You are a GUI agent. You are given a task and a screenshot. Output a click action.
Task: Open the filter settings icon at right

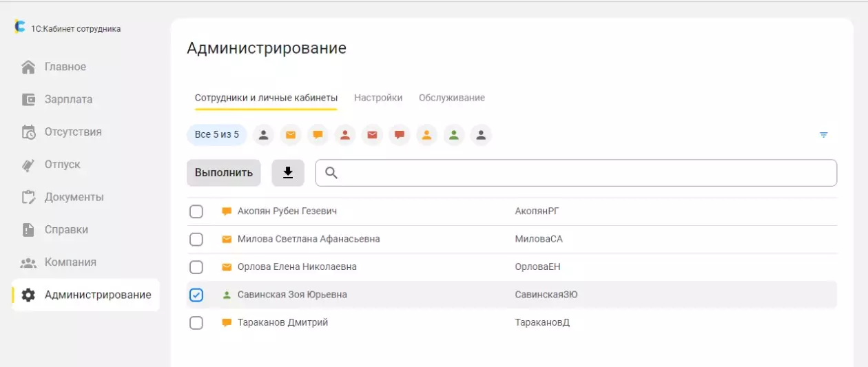point(823,135)
